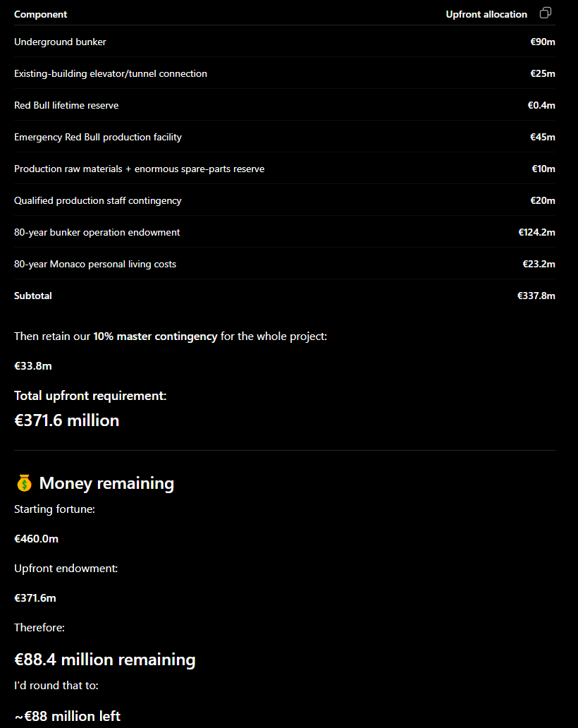Click the Money remaining heading
578x728 pixels.
tap(106, 483)
